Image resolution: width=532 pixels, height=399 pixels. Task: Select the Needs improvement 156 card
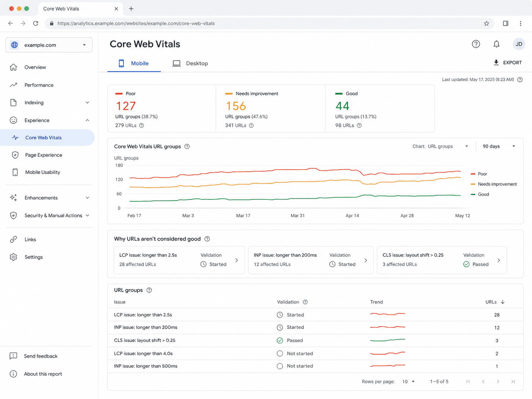(x=271, y=108)
